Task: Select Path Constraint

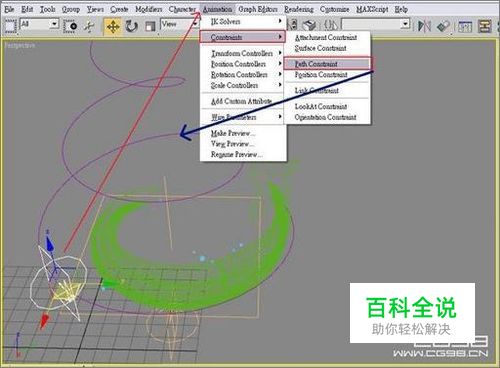Action: (328, 63)
